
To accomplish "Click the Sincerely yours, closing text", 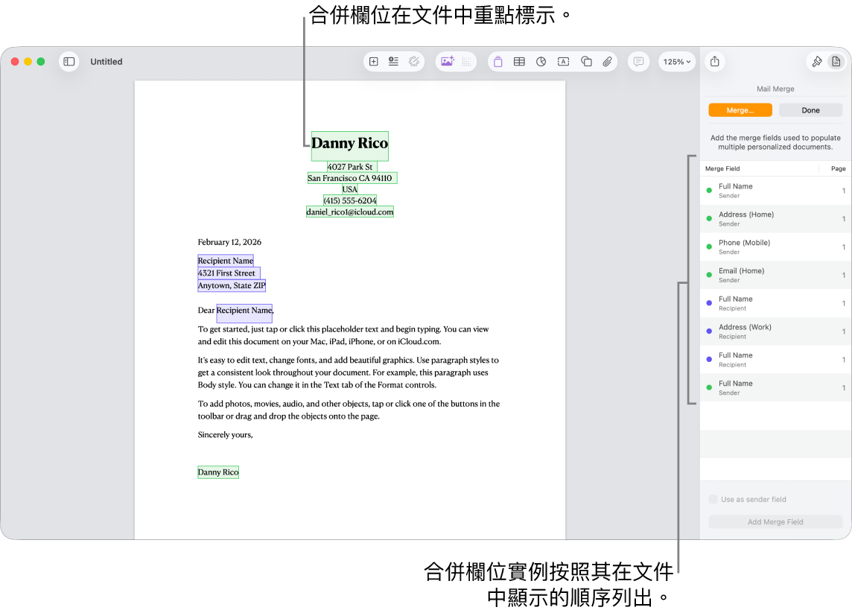I will click(x=225, y=435).
